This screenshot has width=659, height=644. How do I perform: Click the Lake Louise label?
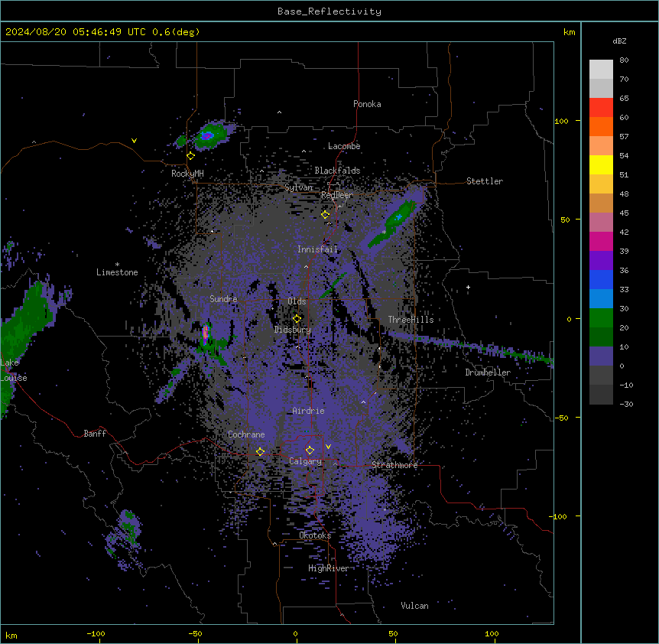pos(14,370)
